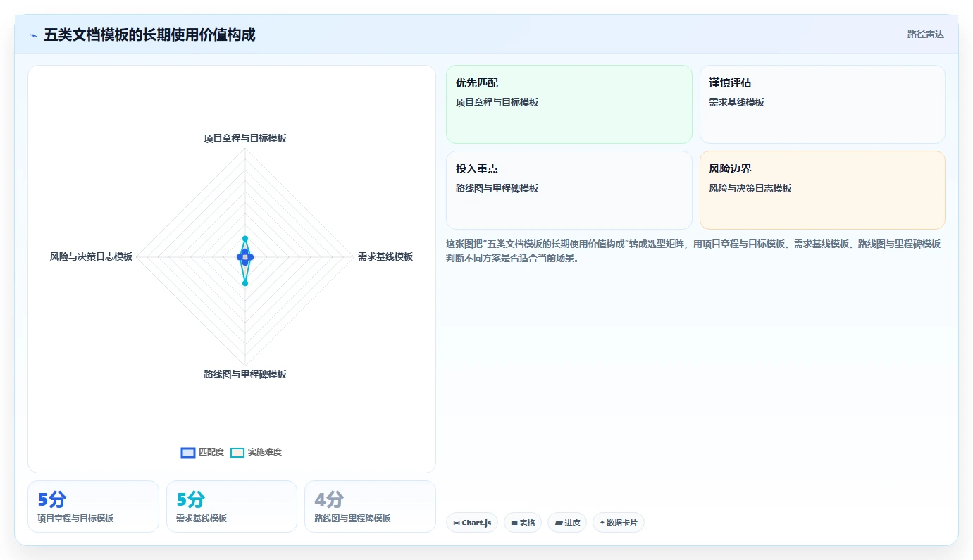Click 需求基线模板 text in 谨慎评估 card
The height and width of the screenshot is (560, 973).
point(737,103)
